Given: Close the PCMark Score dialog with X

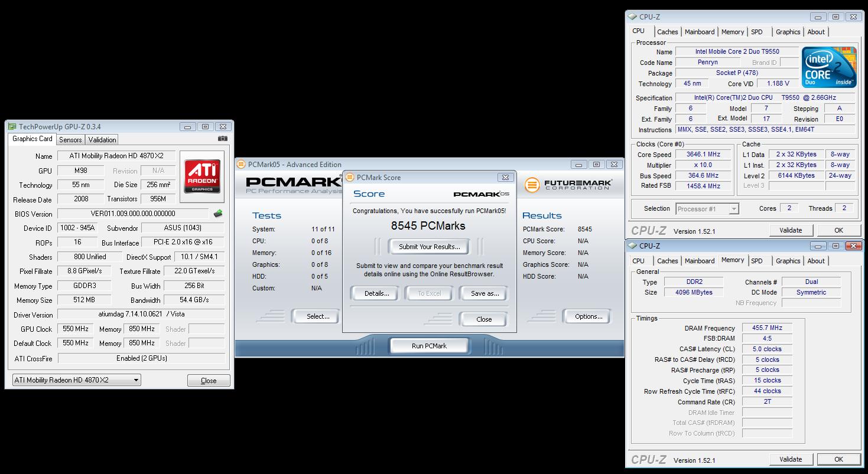Looking at the screenshot, I should (x=505, y=177).
